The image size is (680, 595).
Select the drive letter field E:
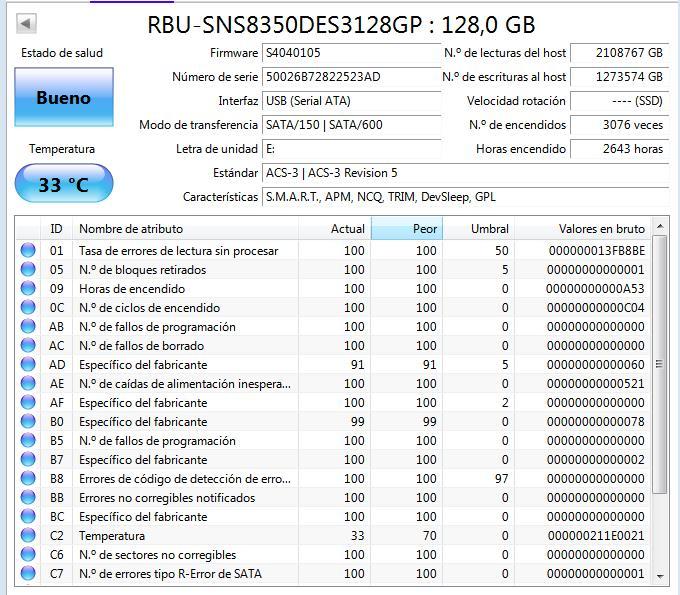(351, 149)
